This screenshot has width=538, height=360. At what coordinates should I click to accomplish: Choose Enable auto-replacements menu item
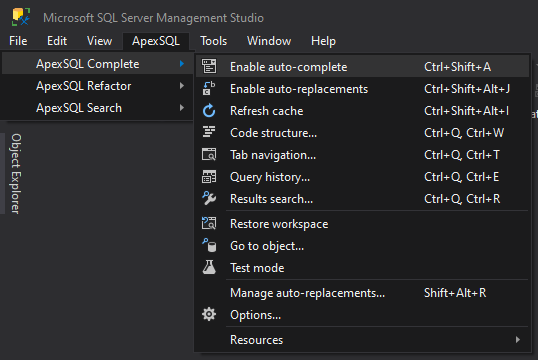point(362,89)
